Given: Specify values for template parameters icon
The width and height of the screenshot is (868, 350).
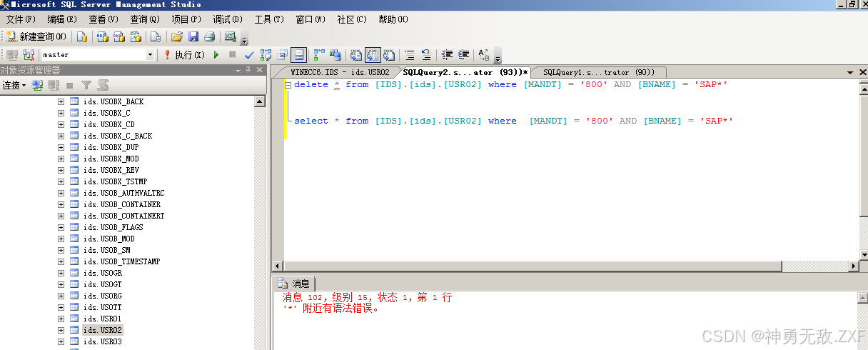Looking at the screenshot, I should (x=484, y=54).
